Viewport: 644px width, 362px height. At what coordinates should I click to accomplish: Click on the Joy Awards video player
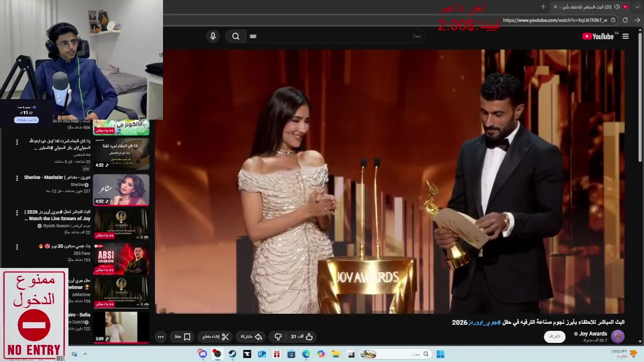390,181
